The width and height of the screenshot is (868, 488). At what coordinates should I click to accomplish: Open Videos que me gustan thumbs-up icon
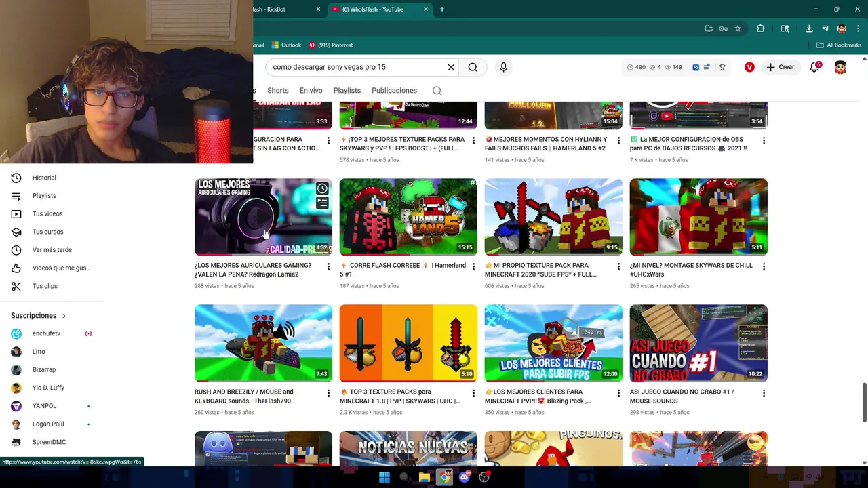click(x=16, y=268)
